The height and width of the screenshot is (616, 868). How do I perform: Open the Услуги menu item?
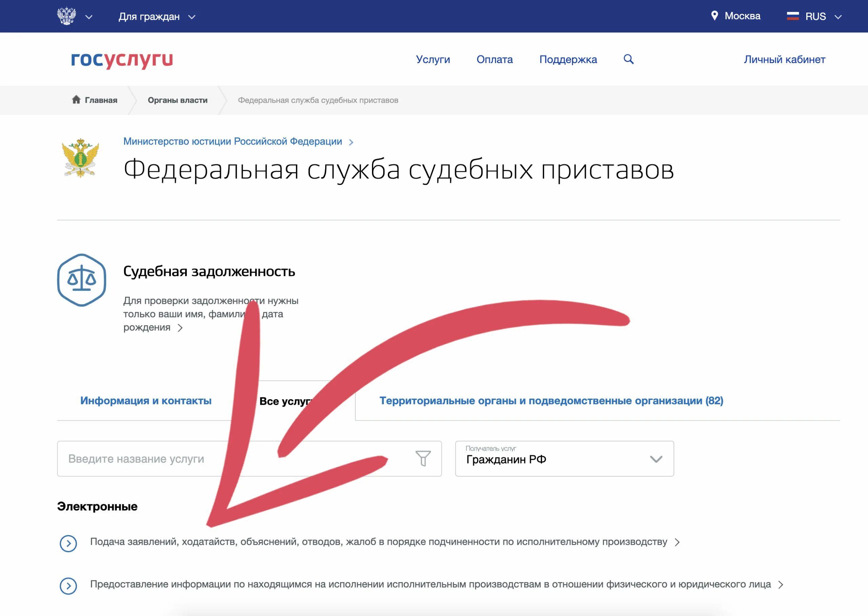(433, 60)
